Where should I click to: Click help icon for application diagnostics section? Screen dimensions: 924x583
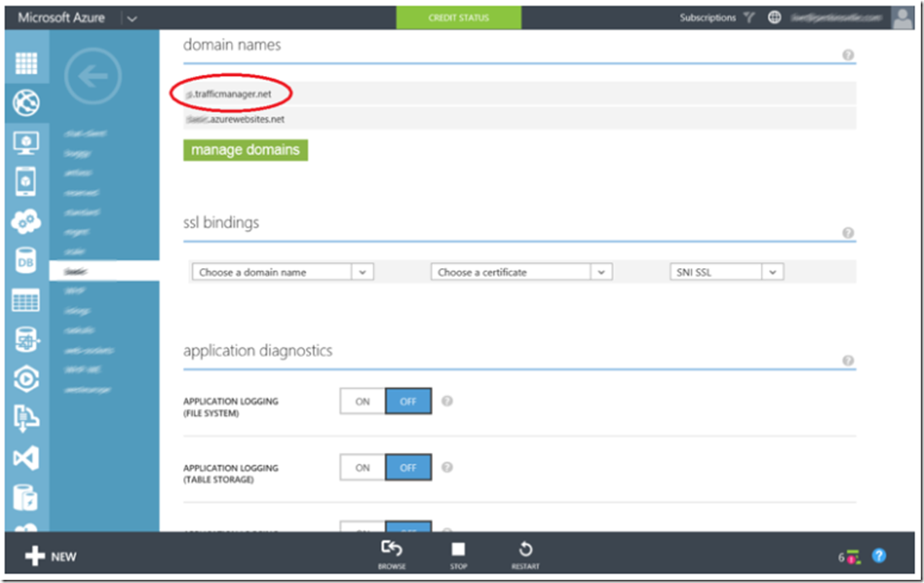(x=848, y=360)
